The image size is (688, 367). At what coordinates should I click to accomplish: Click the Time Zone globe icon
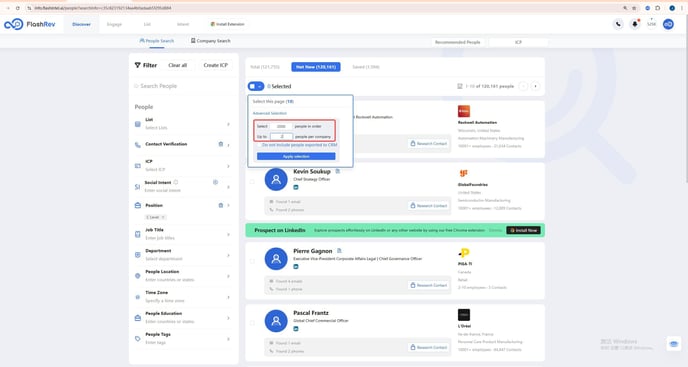click(x=138, y=297)
